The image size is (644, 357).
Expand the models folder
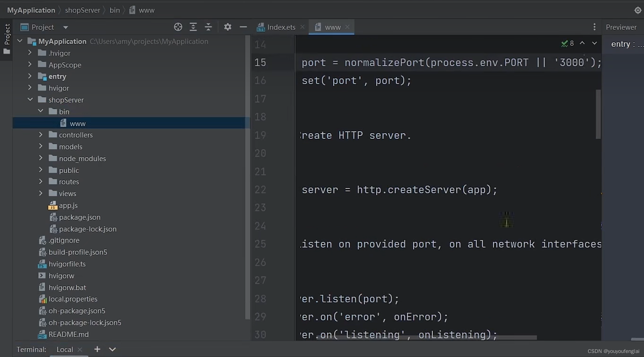41,146
